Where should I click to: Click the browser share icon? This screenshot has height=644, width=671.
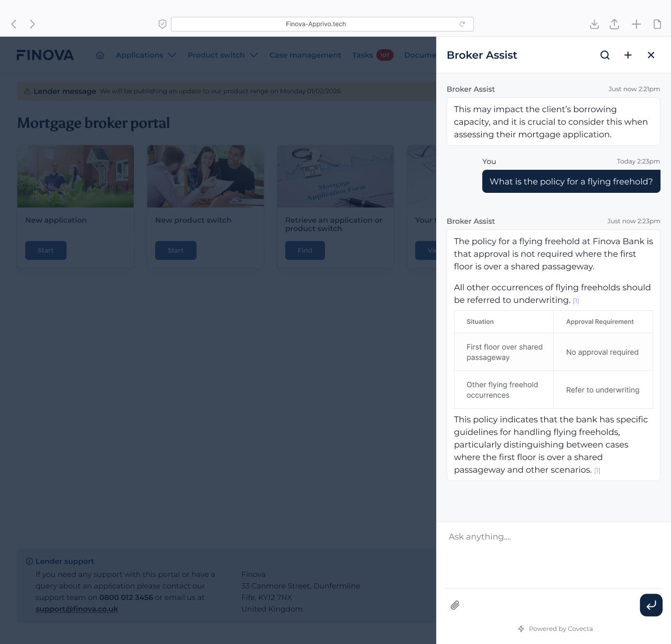pos(614,24)
